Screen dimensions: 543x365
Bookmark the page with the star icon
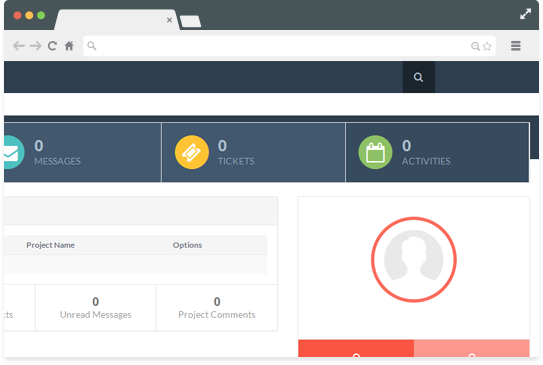pos(487,46)
